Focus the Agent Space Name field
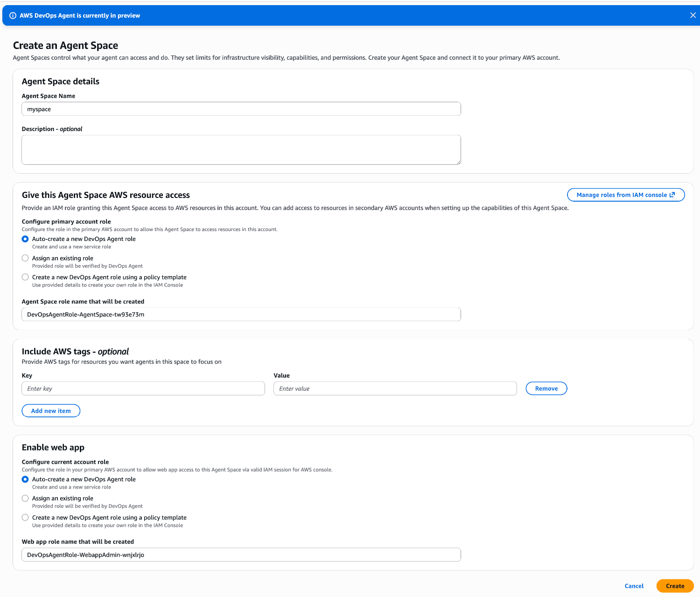 coord(241,109)
